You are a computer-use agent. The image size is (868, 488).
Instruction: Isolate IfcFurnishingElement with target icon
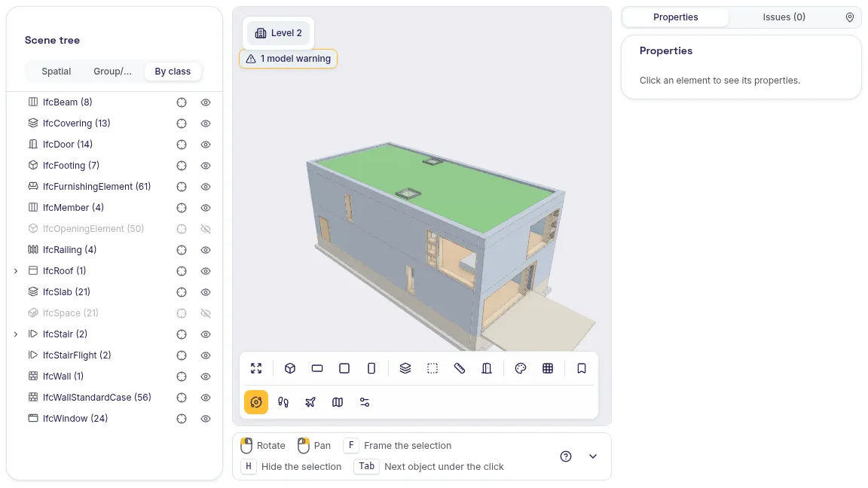coord(182,187)
